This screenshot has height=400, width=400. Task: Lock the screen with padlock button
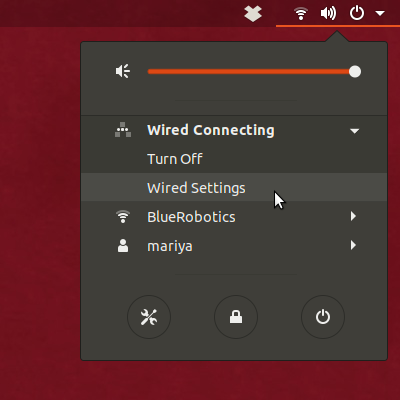point(236,317)
